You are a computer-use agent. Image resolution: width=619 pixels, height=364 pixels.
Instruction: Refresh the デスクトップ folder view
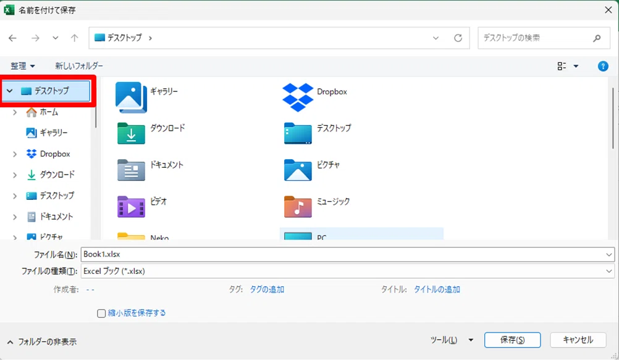pyautogui.click(x=458, y=38)
